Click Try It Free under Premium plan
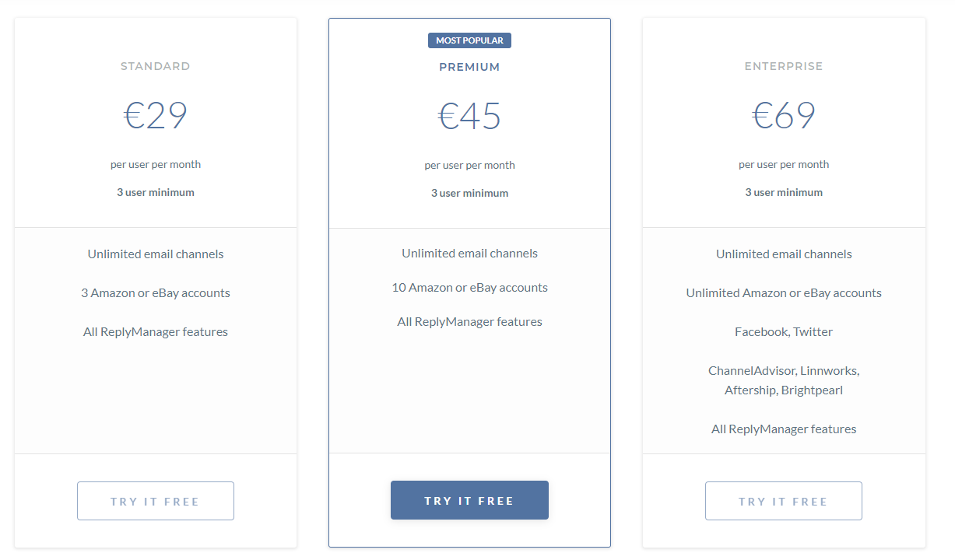955x560 pixels. 469,500
